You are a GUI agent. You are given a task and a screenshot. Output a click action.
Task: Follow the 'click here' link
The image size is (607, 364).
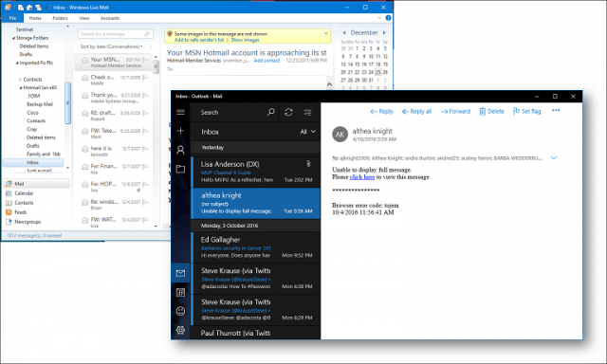click(362, 177)
